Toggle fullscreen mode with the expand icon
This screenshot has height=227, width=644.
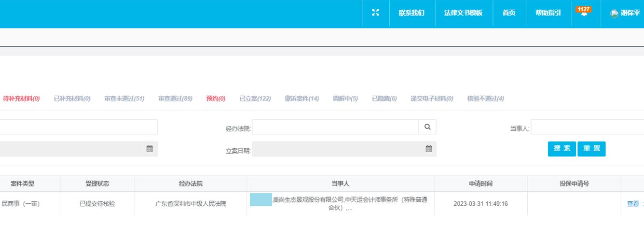(375, 13)
